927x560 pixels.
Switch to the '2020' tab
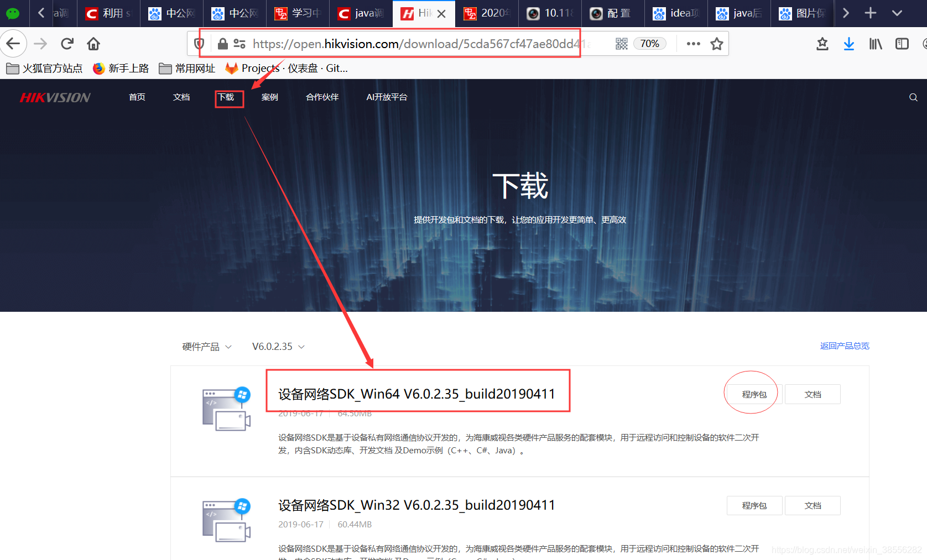487,13
